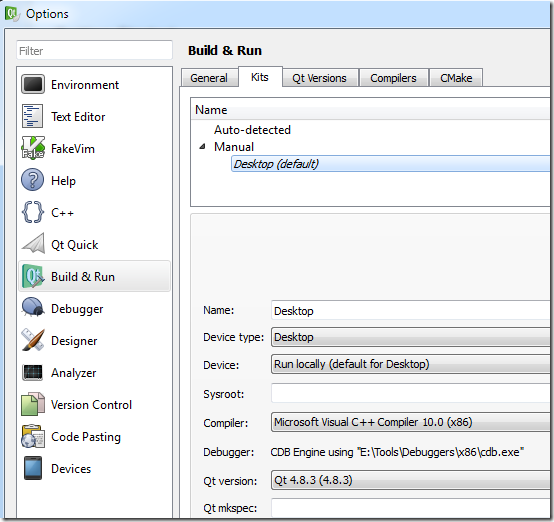Viewport: 554px width, 522px height.
Task: Click the Analyzer oscilloscope icon
Action: (33, 372)
